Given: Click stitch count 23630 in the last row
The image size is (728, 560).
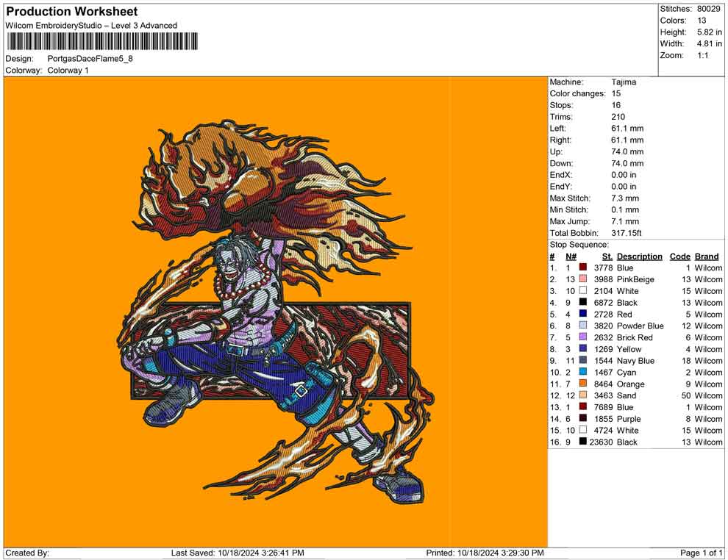Looking at the screenshot, I should click(x=601, y=442).
